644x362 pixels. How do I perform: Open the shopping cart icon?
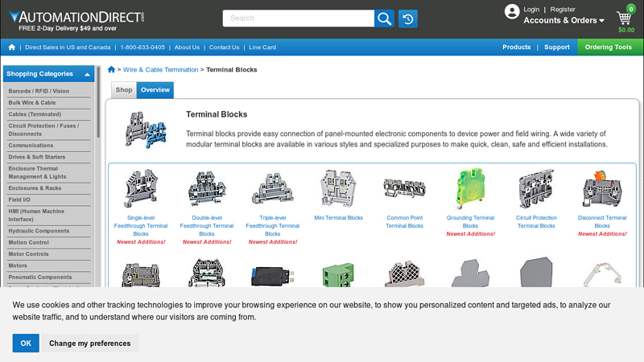coord(625,19)
